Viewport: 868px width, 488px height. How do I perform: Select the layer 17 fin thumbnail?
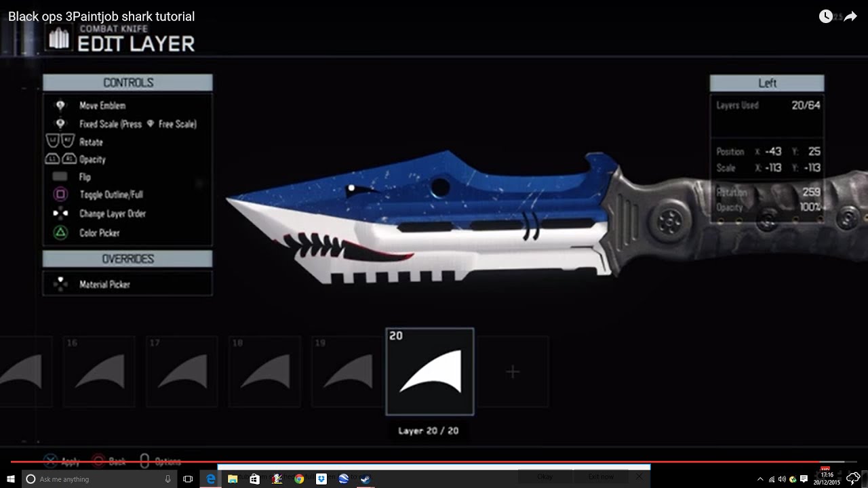click(181, 371)
